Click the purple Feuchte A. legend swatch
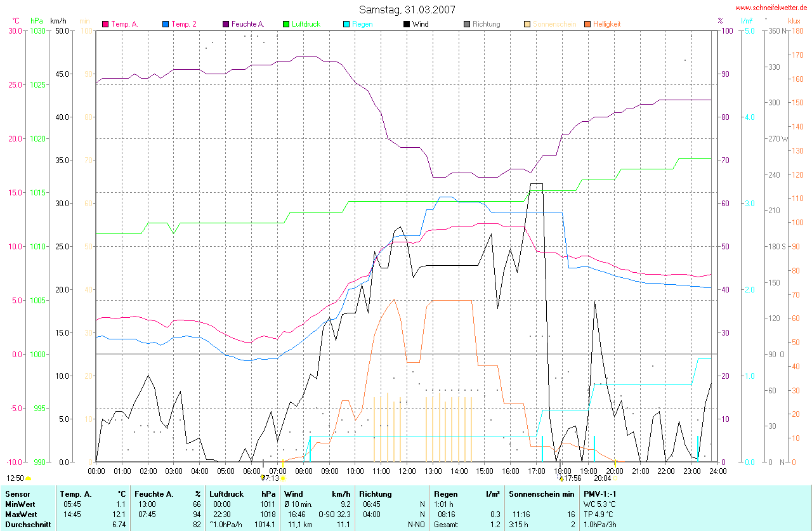The height and width of the screenshot is (531, 812). click(x=226, y=24)
